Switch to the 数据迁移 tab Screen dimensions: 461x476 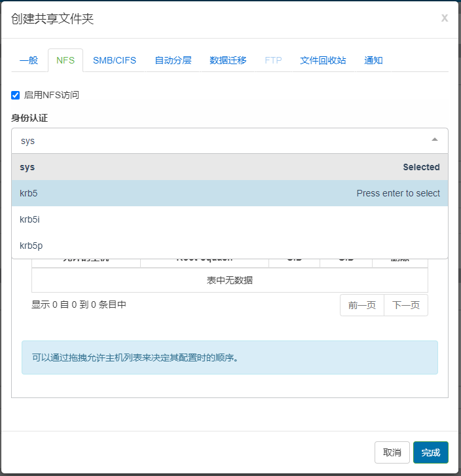pos(228,60)
